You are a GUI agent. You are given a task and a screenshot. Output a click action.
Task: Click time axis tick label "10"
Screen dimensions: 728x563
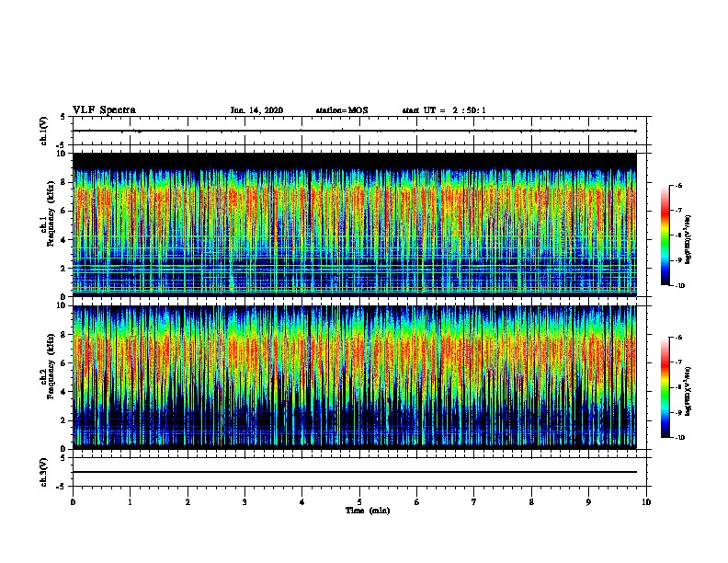[646, 502]
